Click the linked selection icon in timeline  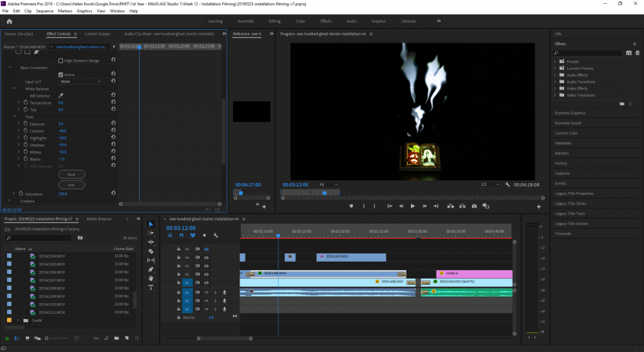(x=193, y=235)
